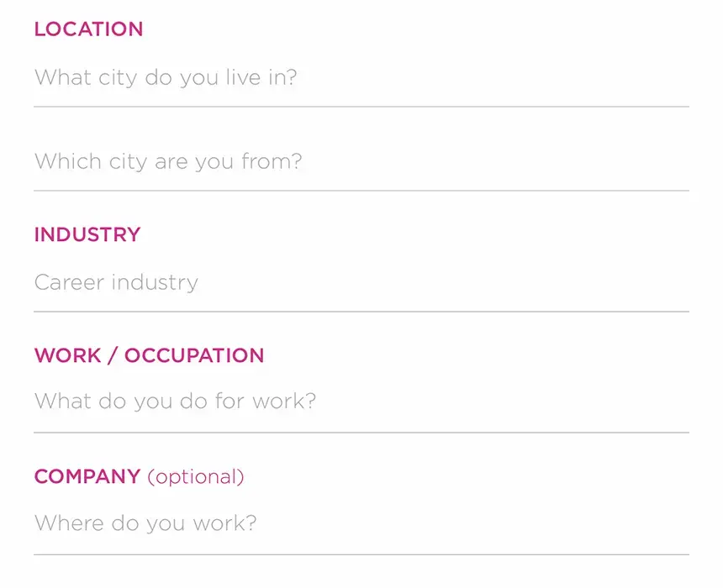Viewport: 723px width, 588px height.
Task: Click the COMPANY section header
Action: click(87, 476)
